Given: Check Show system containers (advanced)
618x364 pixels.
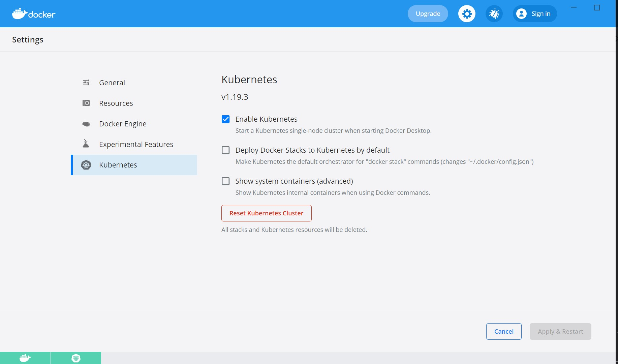Looking at the screenshot, I should pos(225,181).
